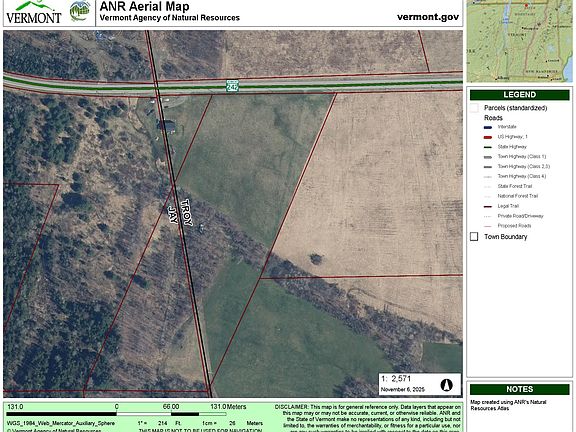The width and height of the screenshot is (576, 432).
Task: Click the black-and-white scale bar
Action: coord(116,414)
